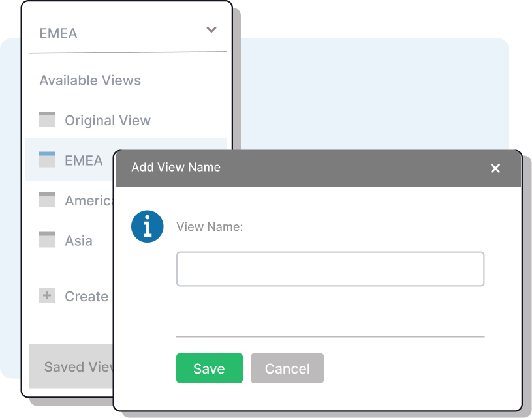The width and height of the screenshot is (532, 418).
Task: Select the Original View entry
Action: click(108, 121)
